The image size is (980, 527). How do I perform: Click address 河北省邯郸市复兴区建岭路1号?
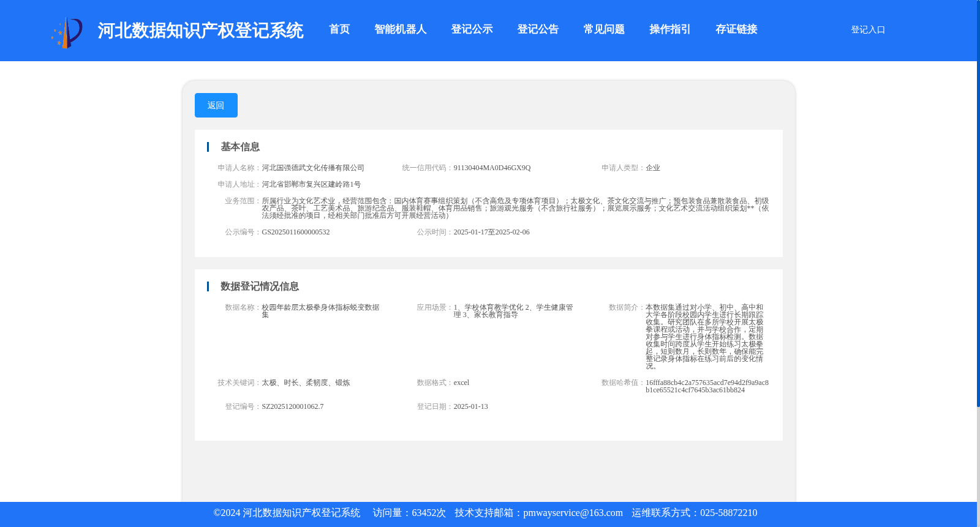(x=311, y=184)
